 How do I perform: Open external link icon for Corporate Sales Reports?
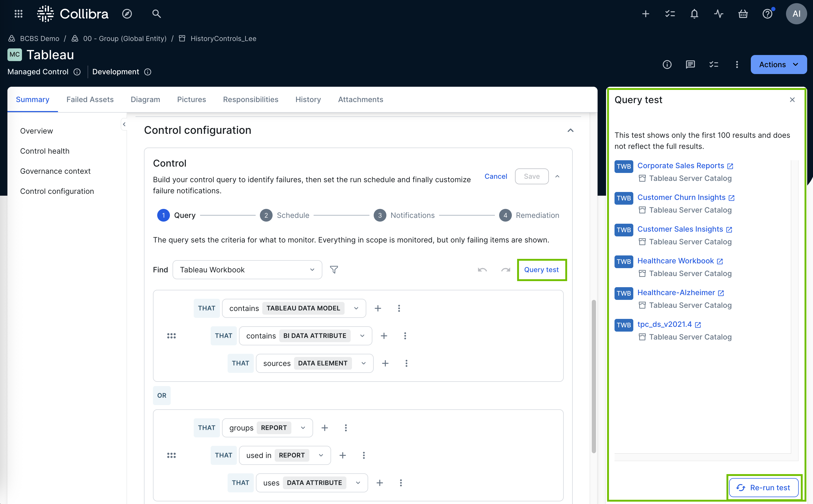tap(730, 166)
